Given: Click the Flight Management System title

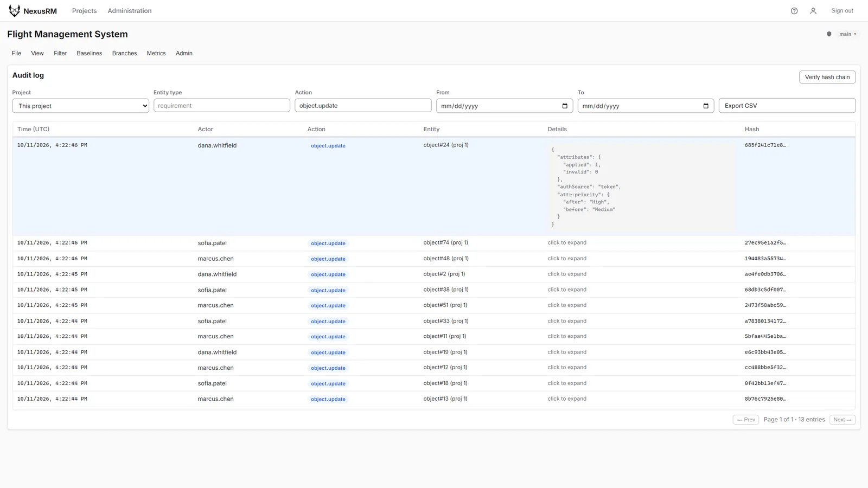Looking at the screenshot, I should click(x=68, y=34).
